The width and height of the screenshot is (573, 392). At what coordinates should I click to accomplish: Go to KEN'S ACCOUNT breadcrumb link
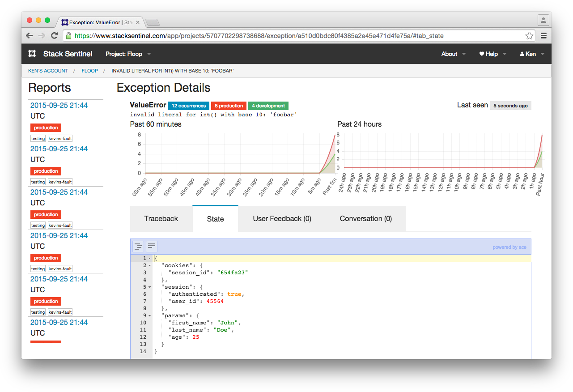point(48,71)
